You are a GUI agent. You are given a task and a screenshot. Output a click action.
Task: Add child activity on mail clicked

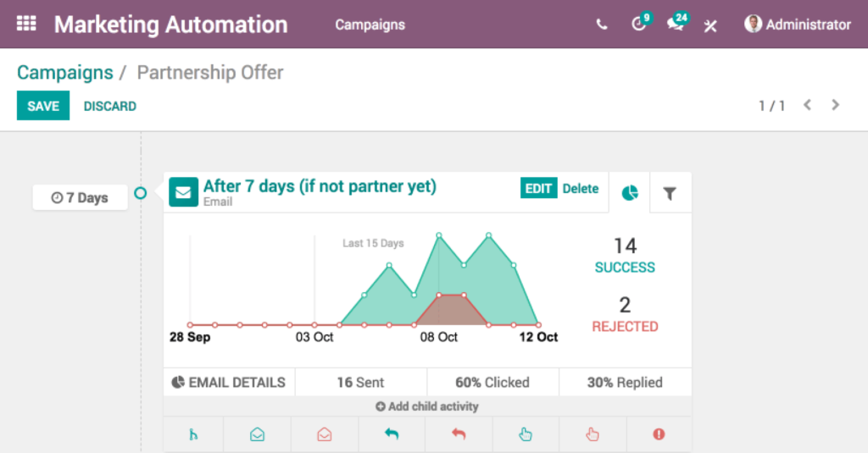tap(526, 434)
